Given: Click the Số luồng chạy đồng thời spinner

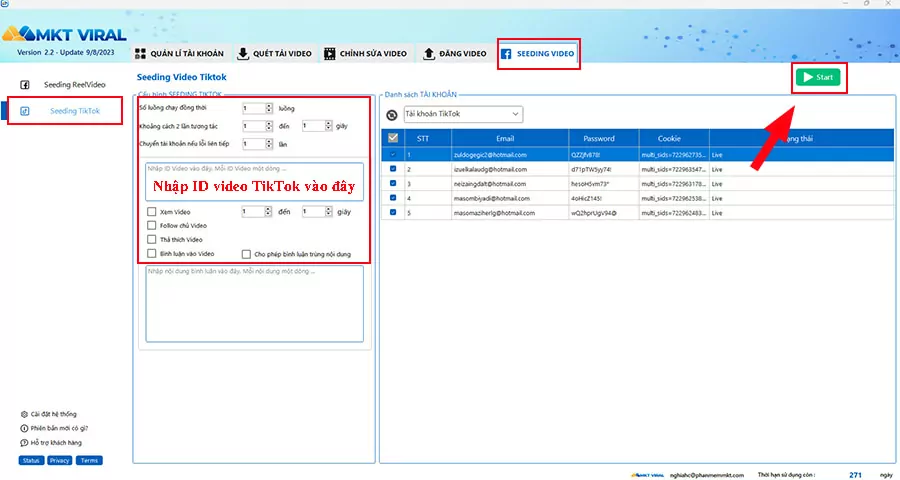Looking at the screenshot, I should click(x=256, y=108).
